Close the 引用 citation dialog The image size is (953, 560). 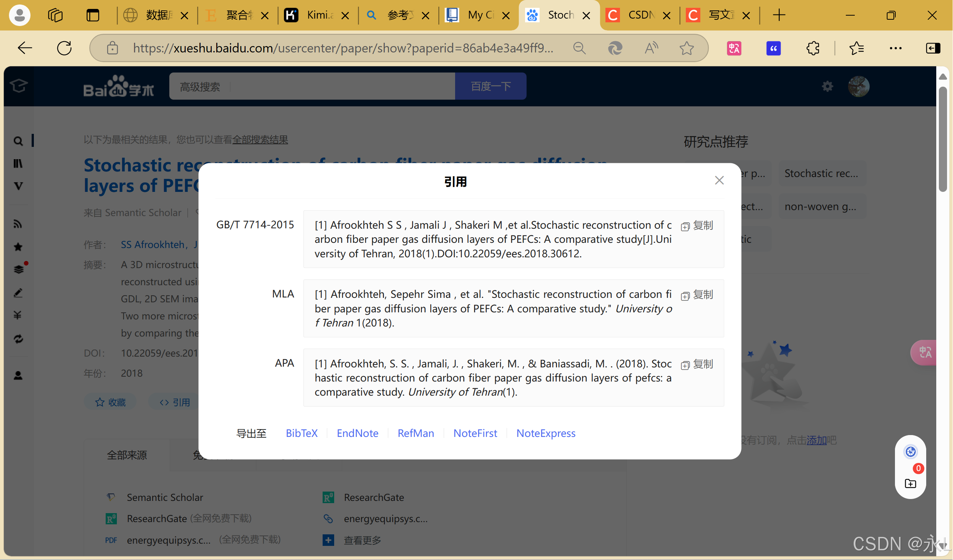click(x=719, y=180)
